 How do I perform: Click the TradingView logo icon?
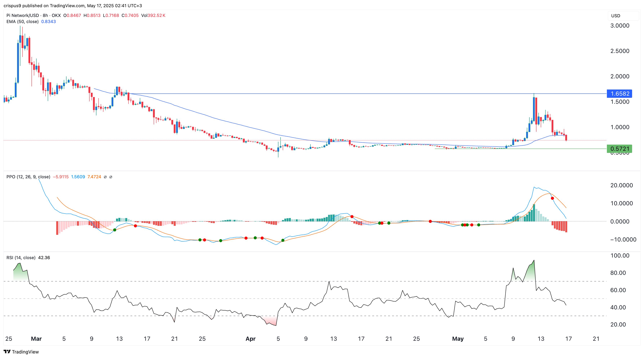[7, 352]
